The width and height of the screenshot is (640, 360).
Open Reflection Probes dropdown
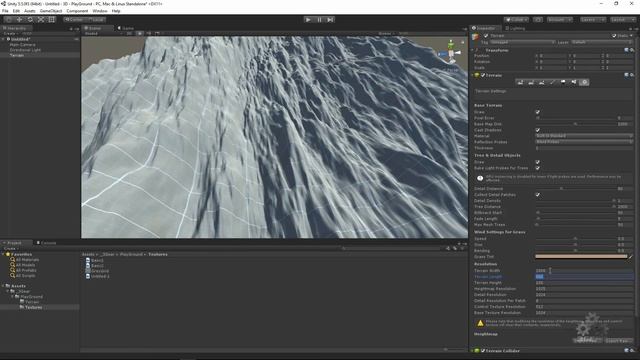click(584, 142)
